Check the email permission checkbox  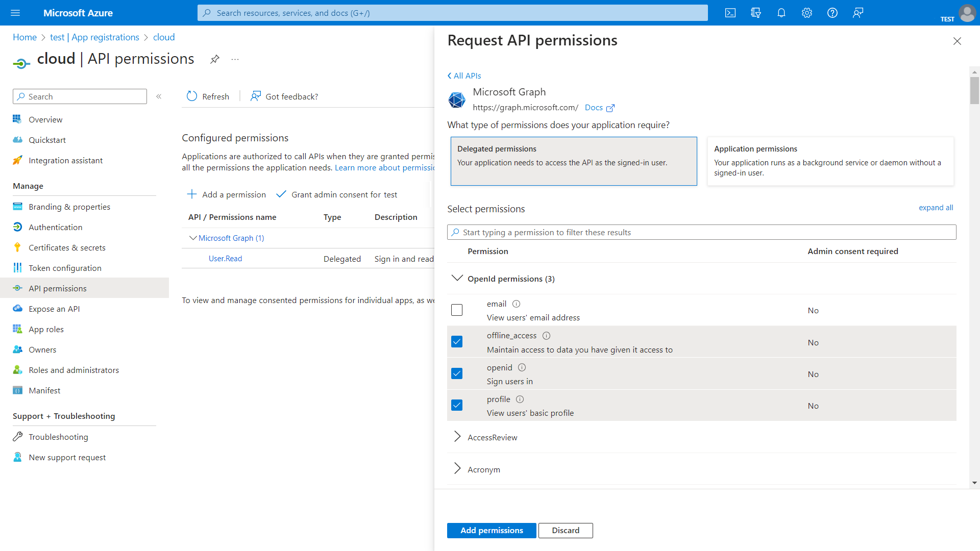457,310
